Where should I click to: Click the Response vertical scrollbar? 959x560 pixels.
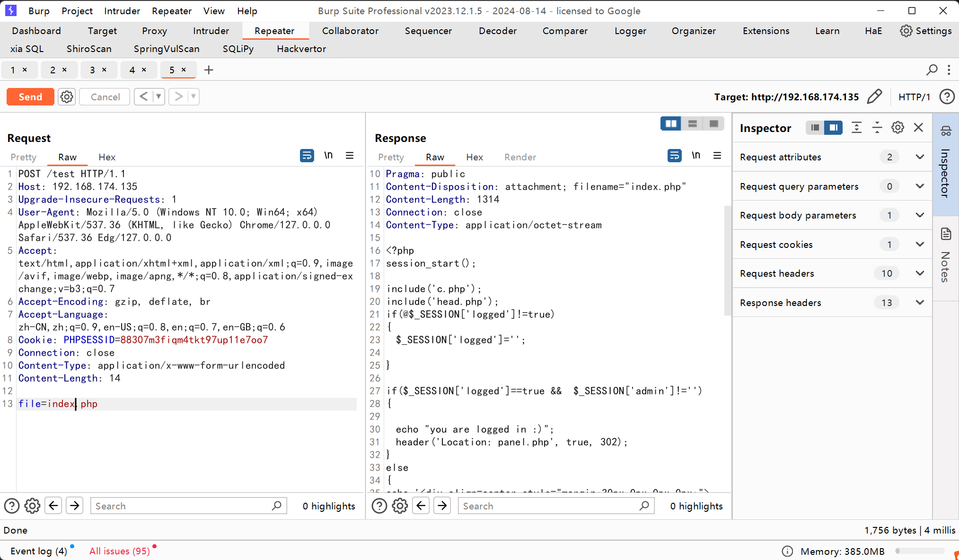pyautogui.click(x=728, y=260)
